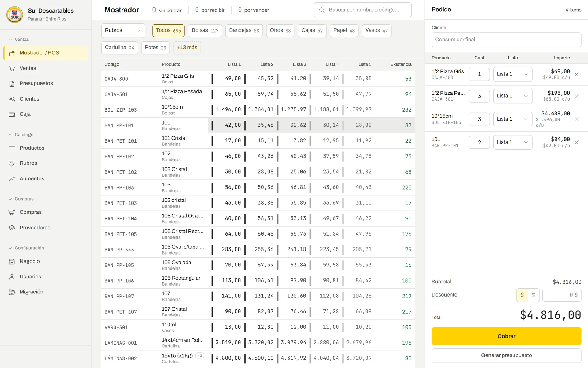Viewport: 588px width, 368px height.
Task: Click the Usuarios person icon
Action: click(x=12, y=277)
